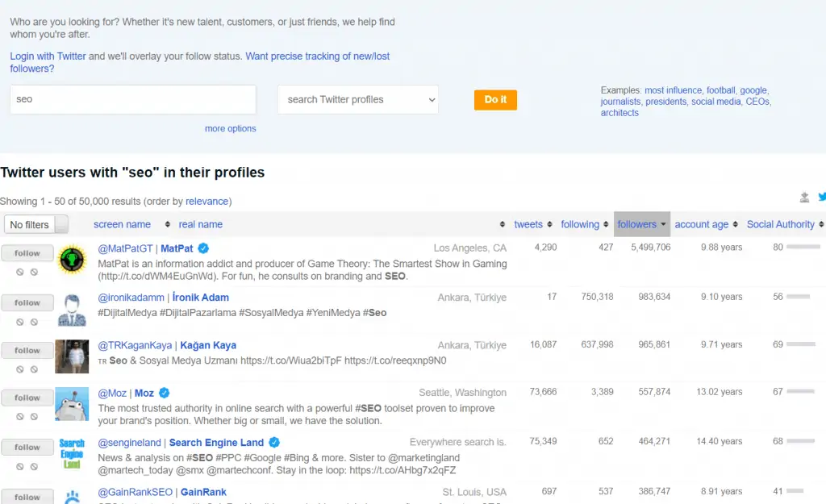
Task: Sort results by Social Authority column
Action: pos(784,224)
